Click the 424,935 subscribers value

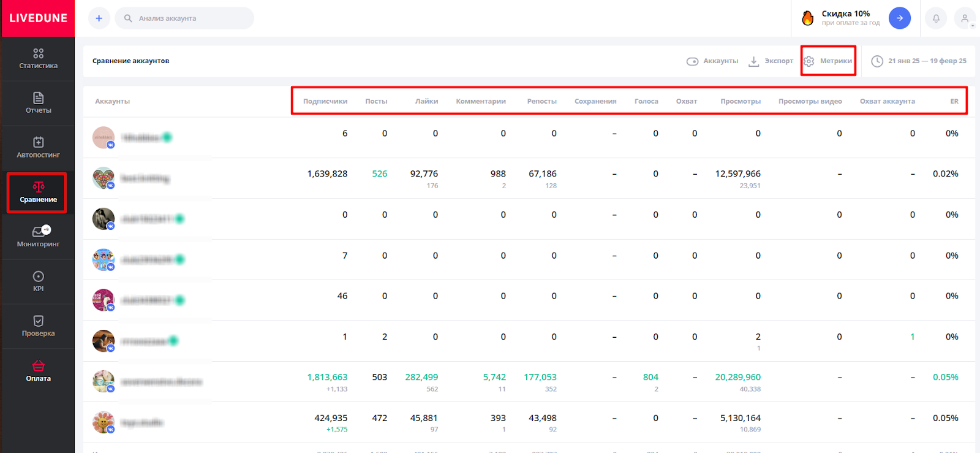pyautogui.click(x=331, y=418)
